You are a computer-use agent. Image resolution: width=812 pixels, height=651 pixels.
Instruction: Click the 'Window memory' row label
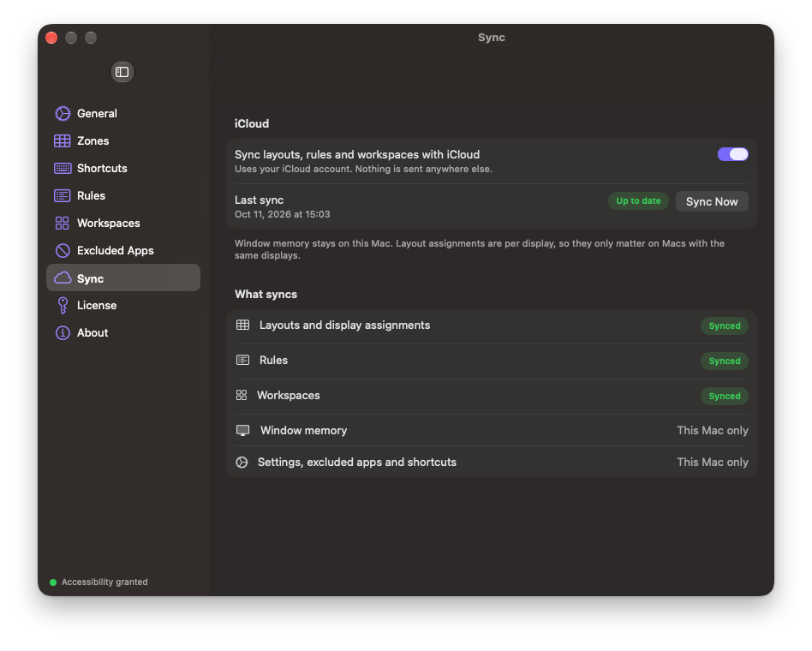point(304,430)
